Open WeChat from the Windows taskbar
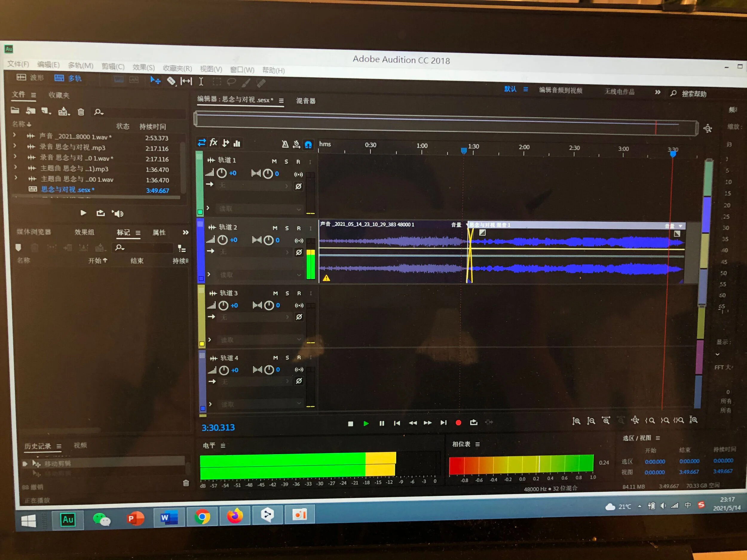This screenshot has width=747, height=560. [x=101, y=519]
